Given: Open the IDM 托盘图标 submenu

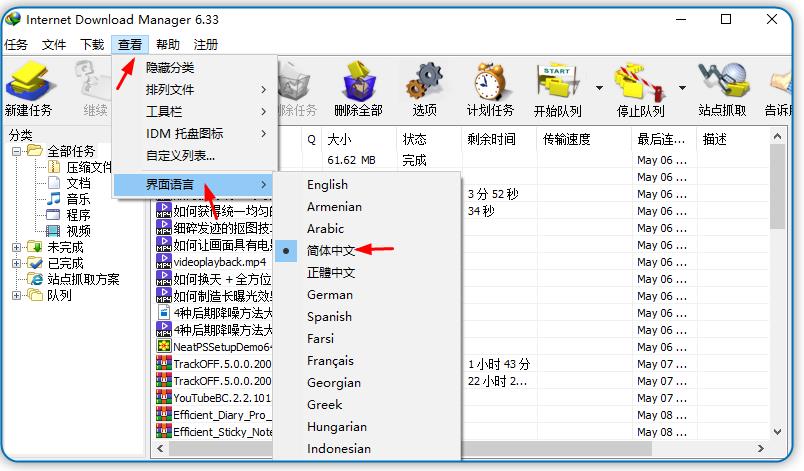Looking at the screenshot, I should (x=195, y=134).
